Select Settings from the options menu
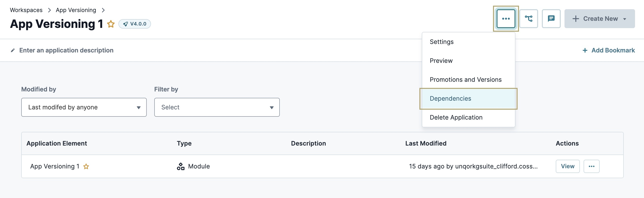Viewport: 644px width, 198px height. 442,42
